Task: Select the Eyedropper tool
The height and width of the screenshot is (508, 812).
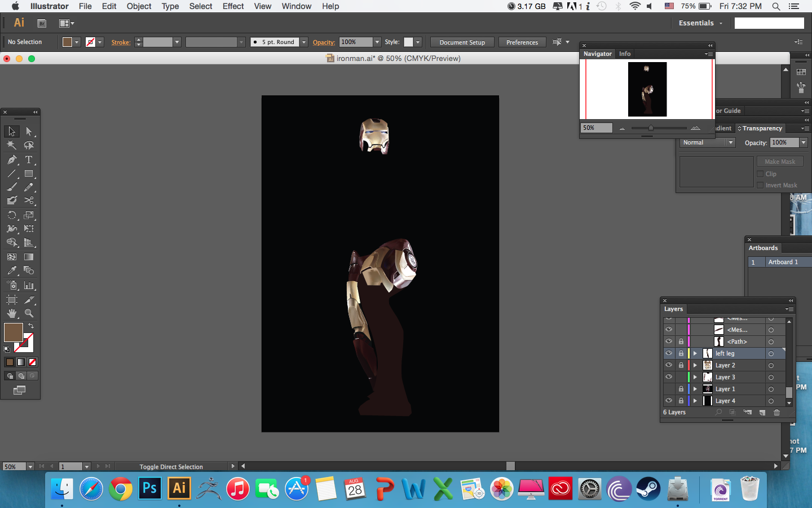Action: coord(12,270)
